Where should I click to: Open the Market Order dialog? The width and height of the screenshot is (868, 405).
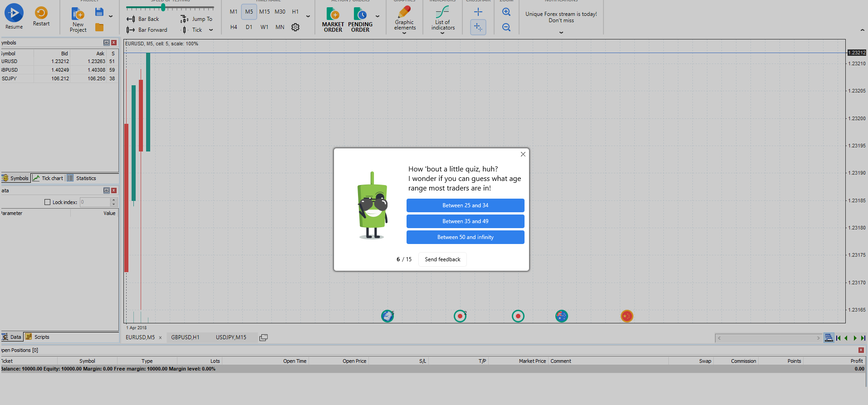(333, 15)
